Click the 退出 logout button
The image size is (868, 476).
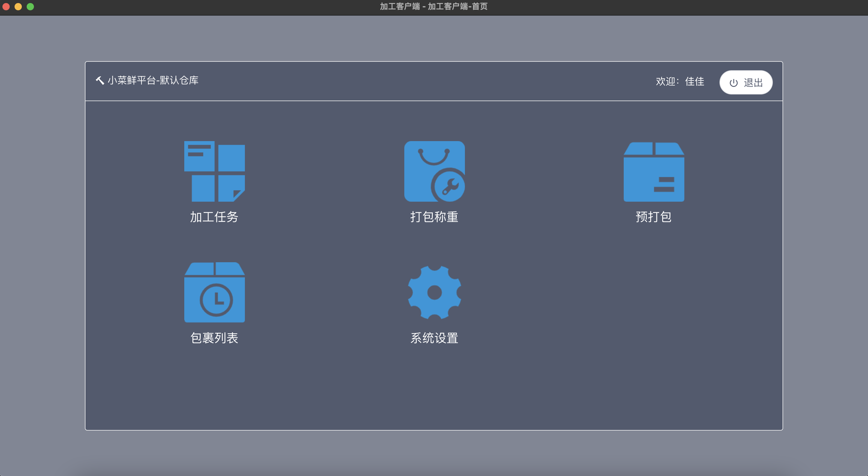[746, 82]
